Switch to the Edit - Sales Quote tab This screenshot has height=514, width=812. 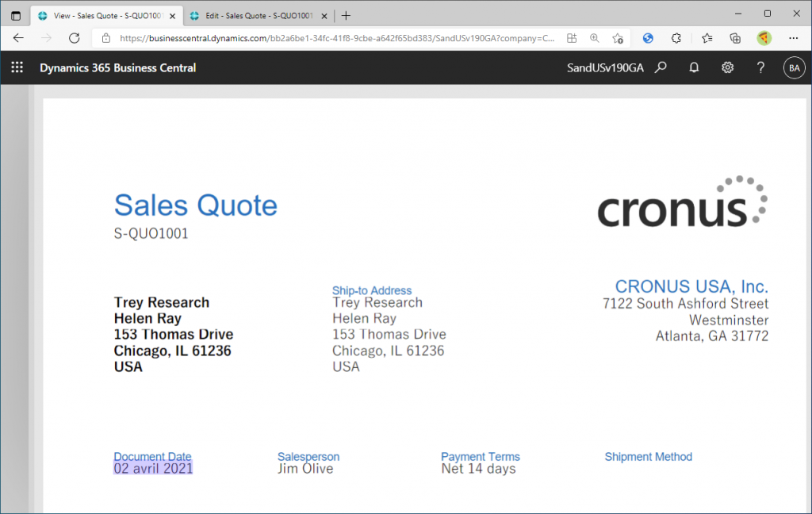(x=254, y=16)
